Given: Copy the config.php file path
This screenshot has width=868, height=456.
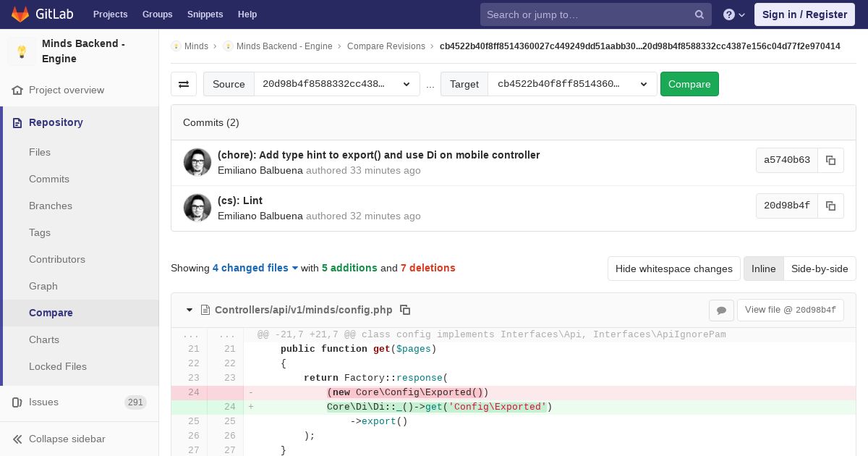Looking at the screenshot, I should click(x=405, y=310).
